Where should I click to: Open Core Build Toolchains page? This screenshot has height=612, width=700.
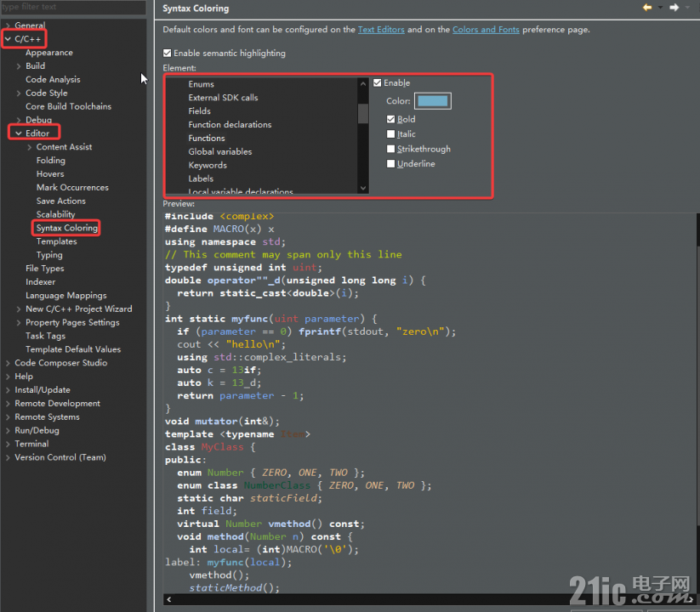[68, 106]
